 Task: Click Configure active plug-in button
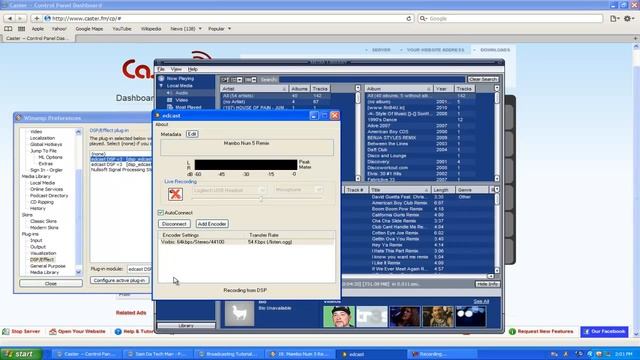[120, 280]
